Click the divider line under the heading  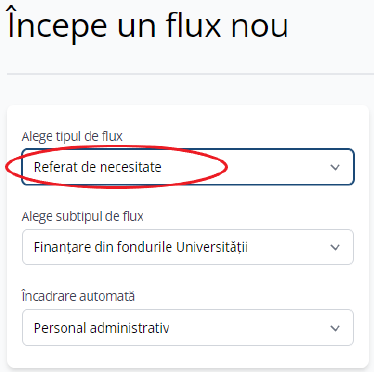[x=190, y=74]
